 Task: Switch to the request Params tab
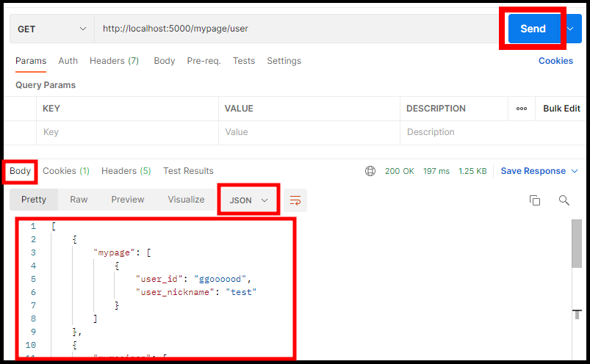point(31,61)
